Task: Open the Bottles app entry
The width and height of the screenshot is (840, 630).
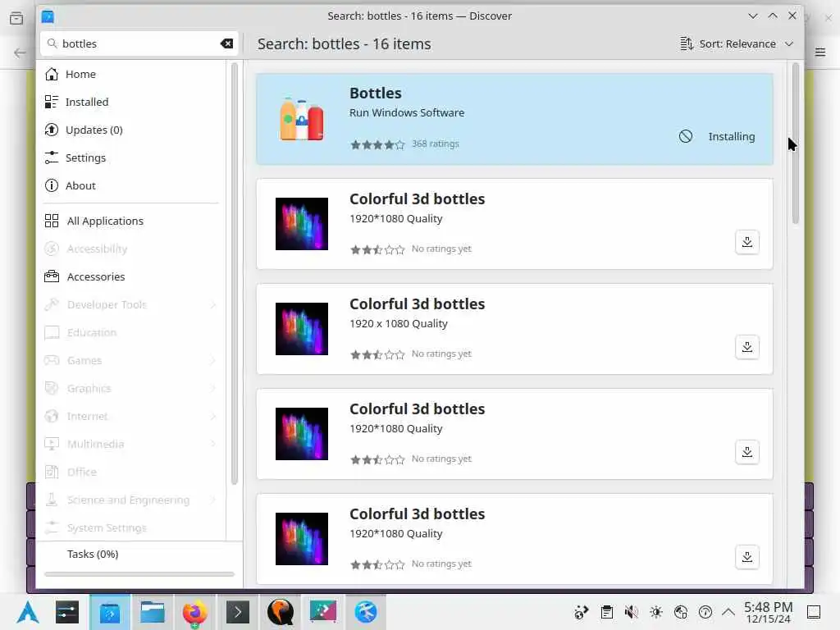Action: point(514,119)
